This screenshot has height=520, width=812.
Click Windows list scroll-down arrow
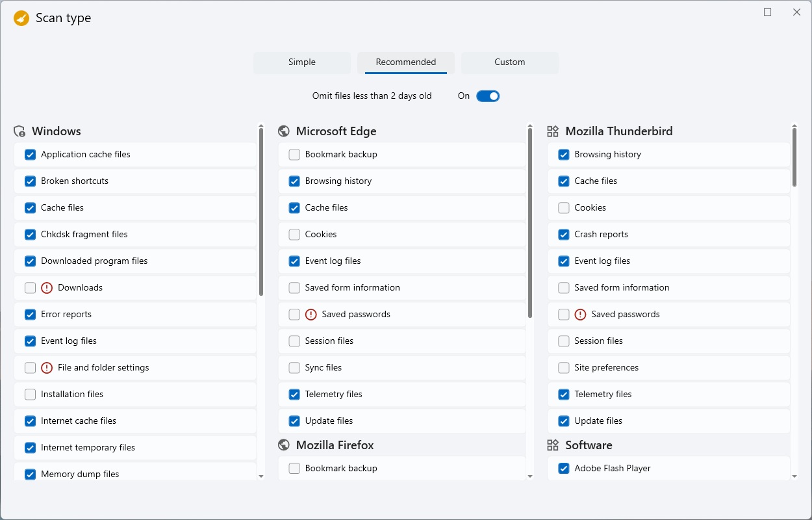coord(261,476)
